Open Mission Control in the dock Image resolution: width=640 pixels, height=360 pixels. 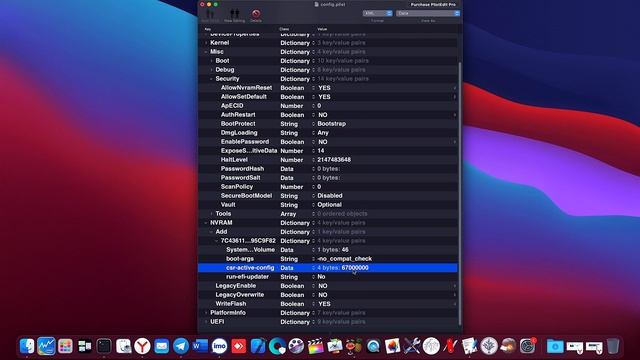pos(84,346)
